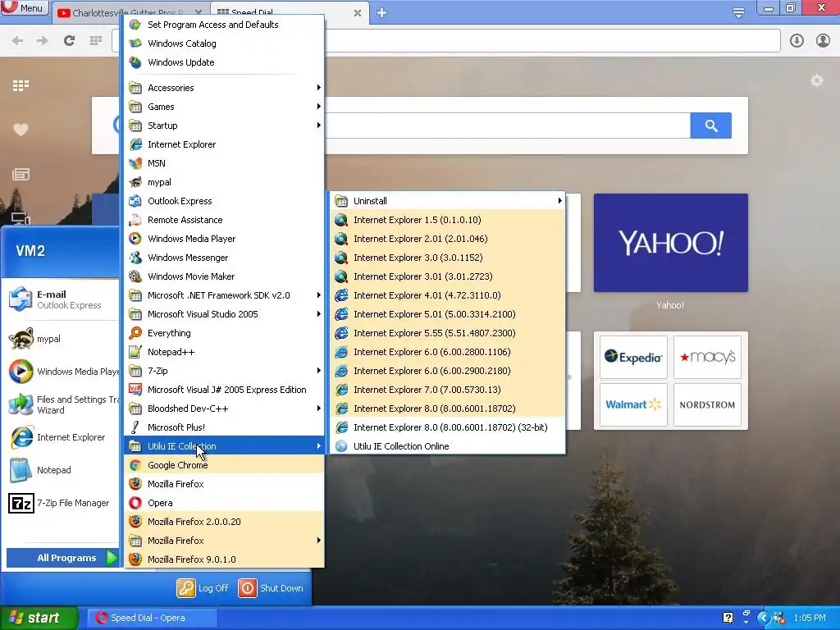The width and height of the screenshot is (840, 630).
Task: Launch Opera from the programs list
Action: pos(224,503)
